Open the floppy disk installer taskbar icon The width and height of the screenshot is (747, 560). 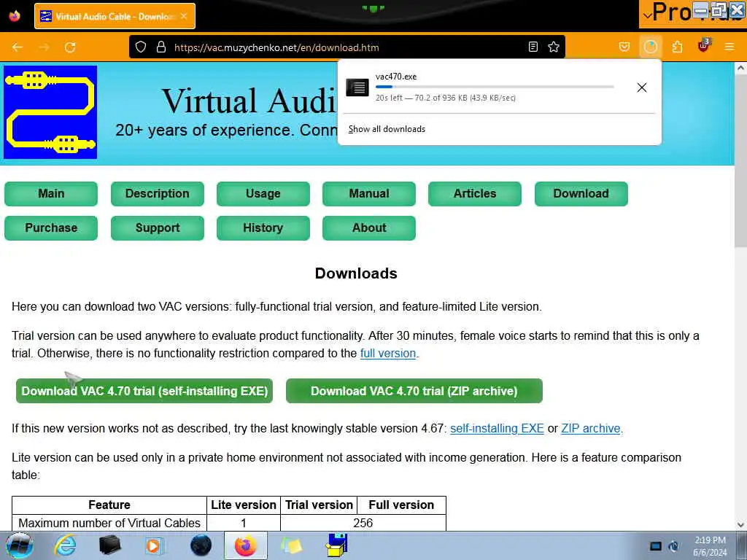[x=336, y=545]
